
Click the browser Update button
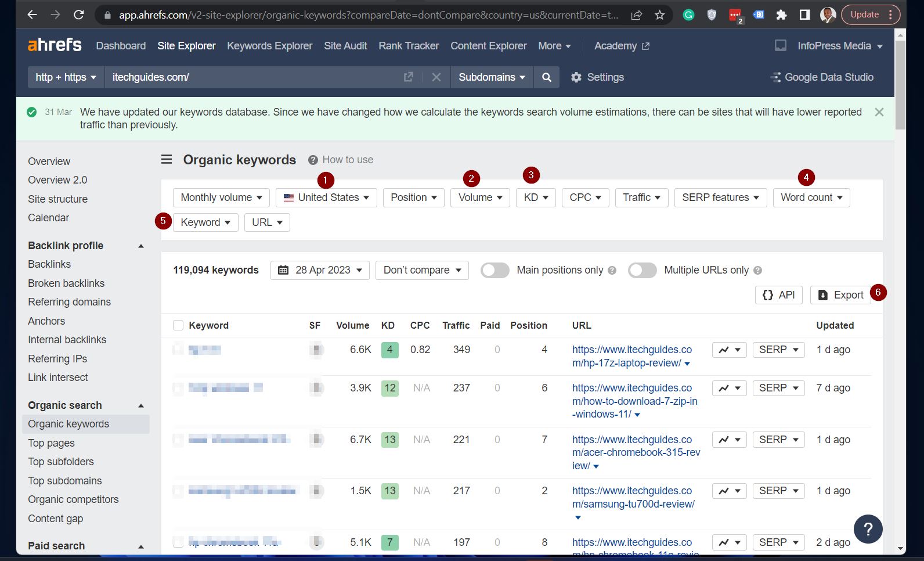(871, 15)
